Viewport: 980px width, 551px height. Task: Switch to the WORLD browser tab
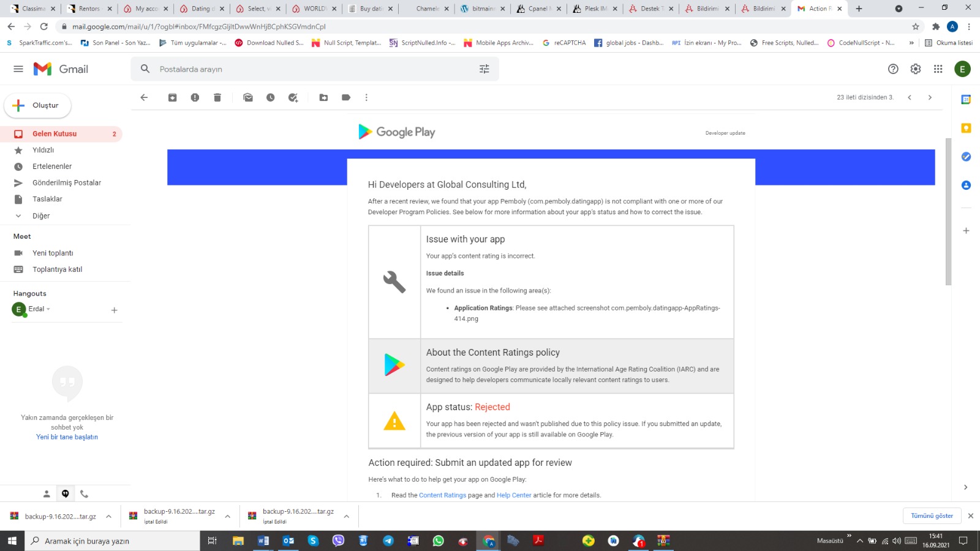(x=314, y=9)
